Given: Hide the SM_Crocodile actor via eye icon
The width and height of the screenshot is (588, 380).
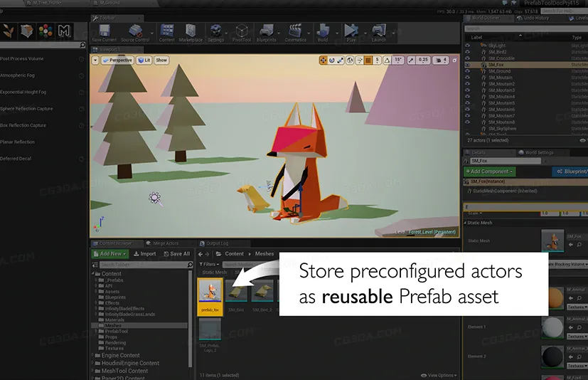Looking at the screenshot, I should click(x=467, y=58).
